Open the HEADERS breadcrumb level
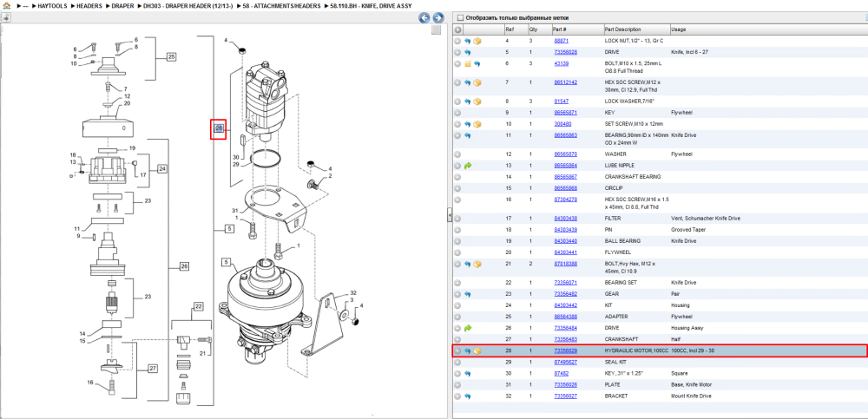 [x=89, y=5]
